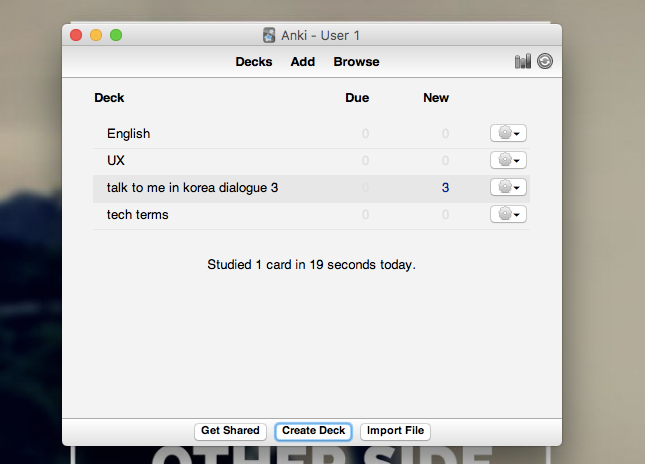
Task: Open gear dropdown for talk to me in korea deck
Action: coord(508,187)
